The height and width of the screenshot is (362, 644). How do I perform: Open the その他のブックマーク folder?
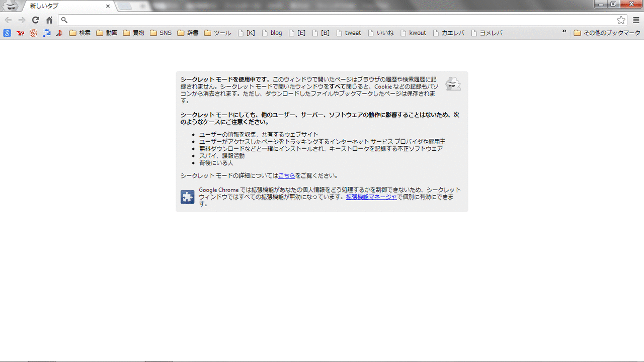pos(607,33)
